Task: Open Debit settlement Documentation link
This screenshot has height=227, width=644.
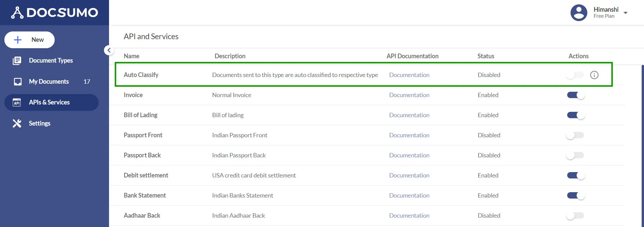Action: point(409,175)
